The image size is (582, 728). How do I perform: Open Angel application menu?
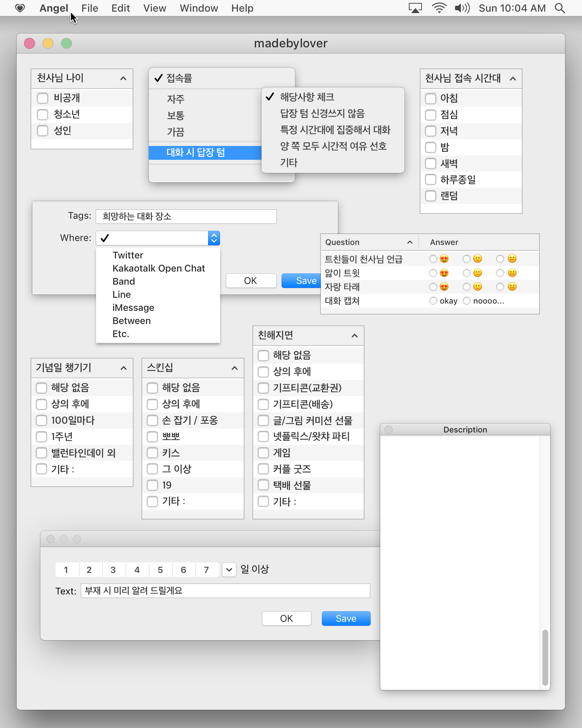coord(54,8)
